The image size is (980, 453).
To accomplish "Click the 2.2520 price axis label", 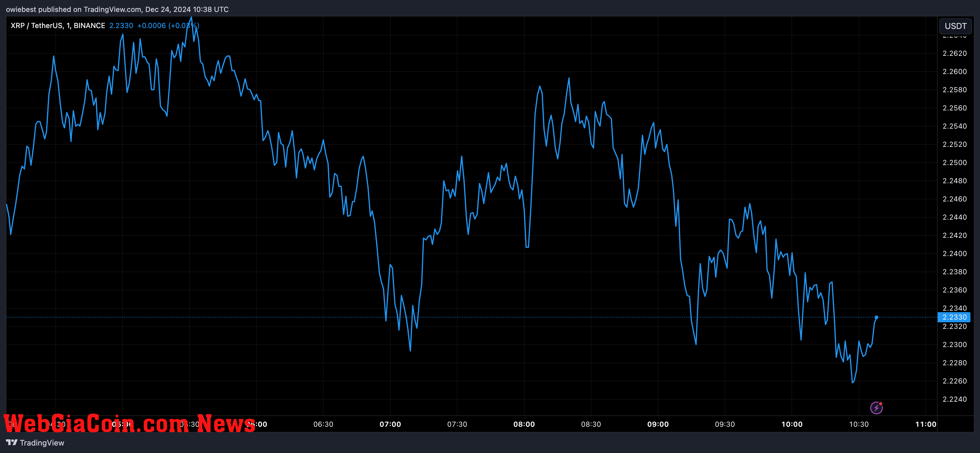I will [x=955, y=144].
